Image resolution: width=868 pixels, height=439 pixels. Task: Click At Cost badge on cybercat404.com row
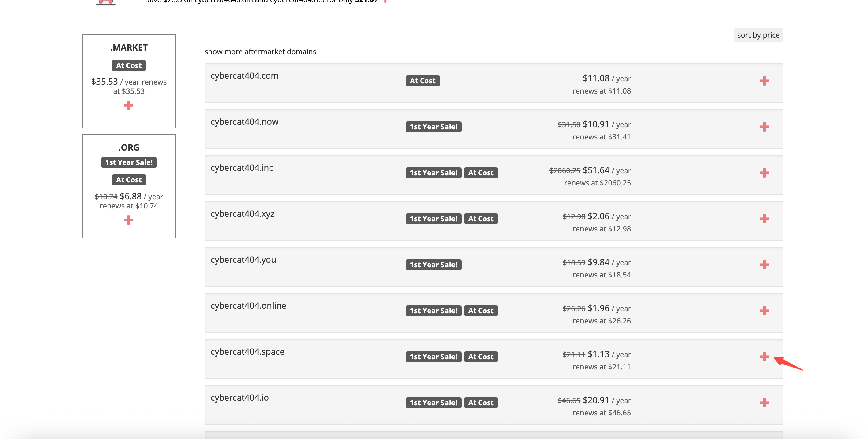(x=422, y=81)
